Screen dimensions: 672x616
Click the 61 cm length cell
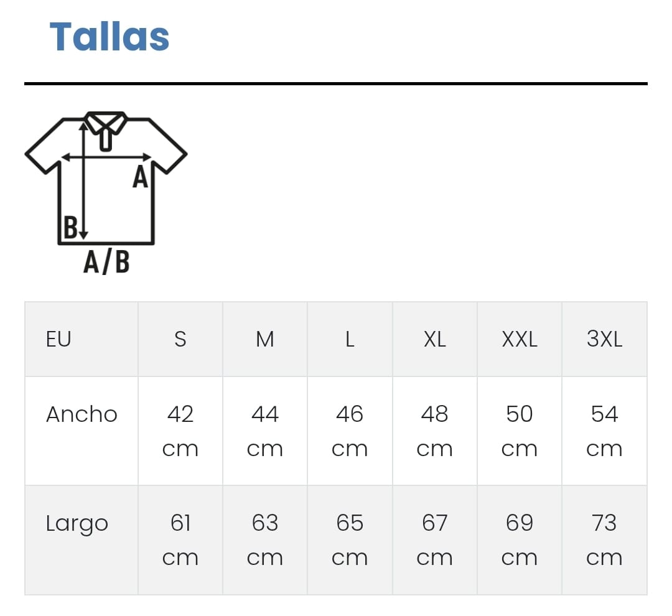pos(180,539)
